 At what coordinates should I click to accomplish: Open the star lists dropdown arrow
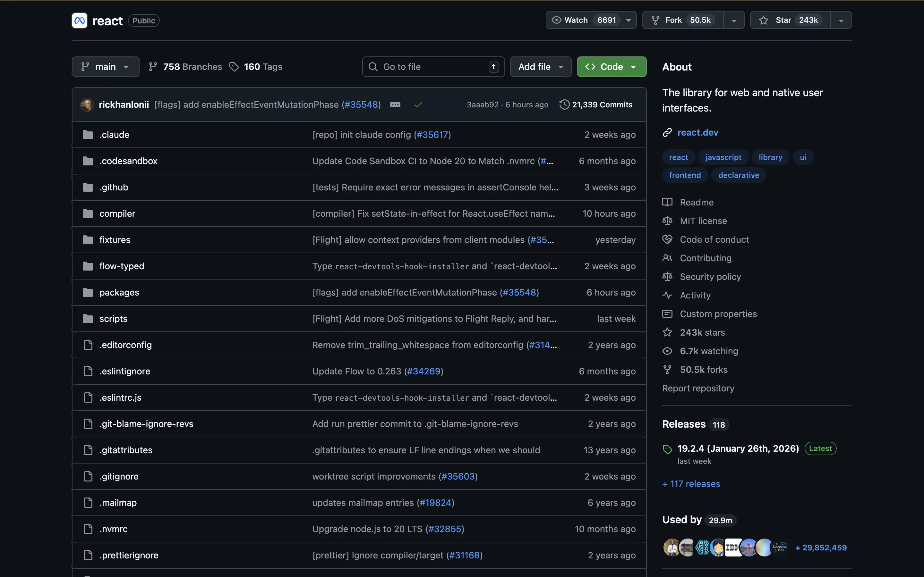coord(841,20)
